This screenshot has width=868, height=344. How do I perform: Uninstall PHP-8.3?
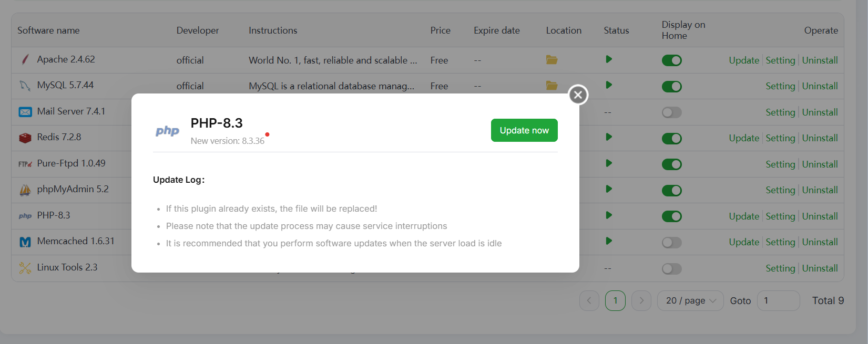click(x=820, y=216)
